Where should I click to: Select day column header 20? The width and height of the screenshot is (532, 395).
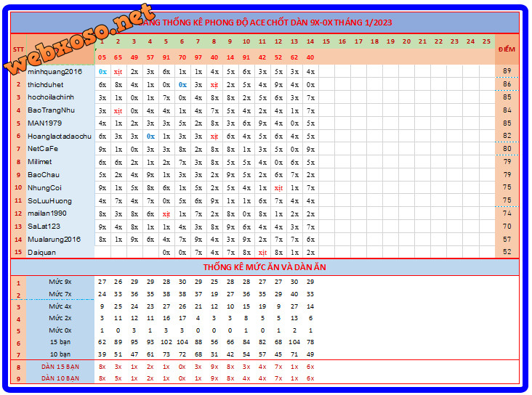coord(406,41)
